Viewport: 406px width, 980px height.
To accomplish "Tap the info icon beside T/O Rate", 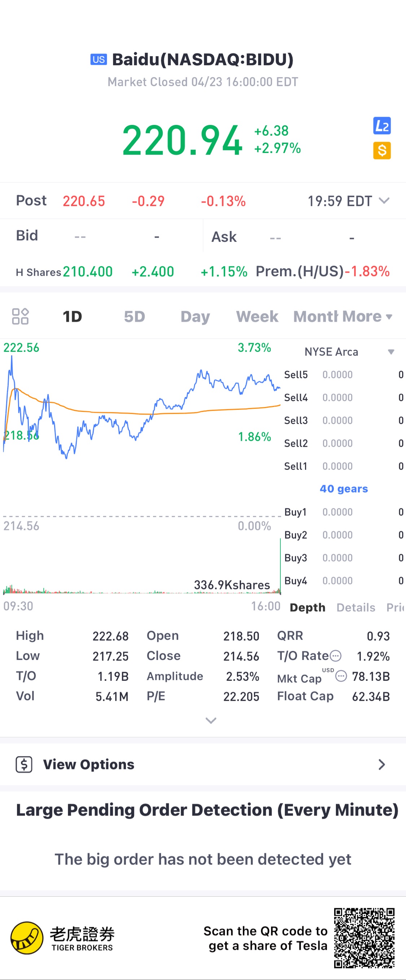I will tap(335, 656).
